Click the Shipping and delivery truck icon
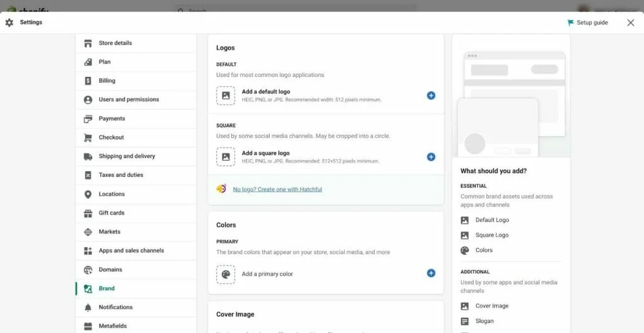This screenshot has width=644, height=333. click(88, 157)
